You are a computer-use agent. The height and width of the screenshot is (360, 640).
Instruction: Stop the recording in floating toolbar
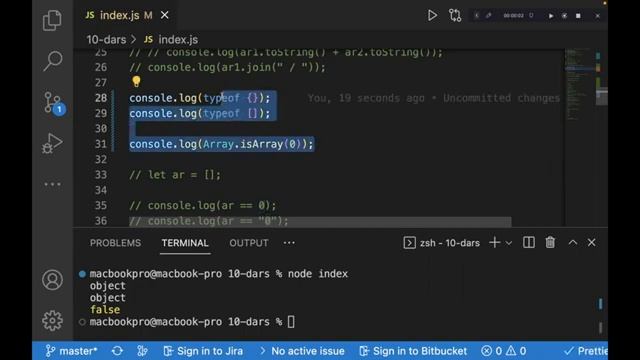point(578,16)
